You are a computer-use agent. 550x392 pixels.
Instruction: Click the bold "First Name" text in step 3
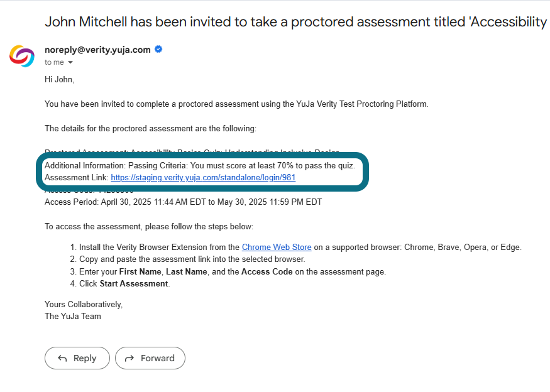[140, 272]
